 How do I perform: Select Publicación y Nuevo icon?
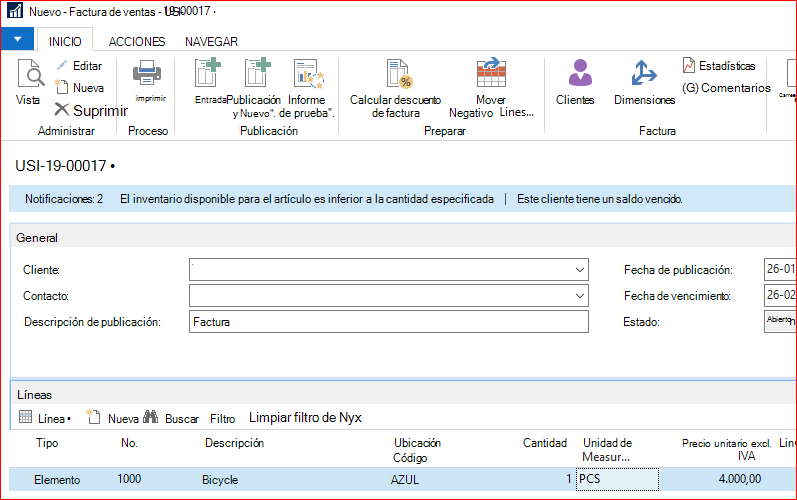click(257, 72)
